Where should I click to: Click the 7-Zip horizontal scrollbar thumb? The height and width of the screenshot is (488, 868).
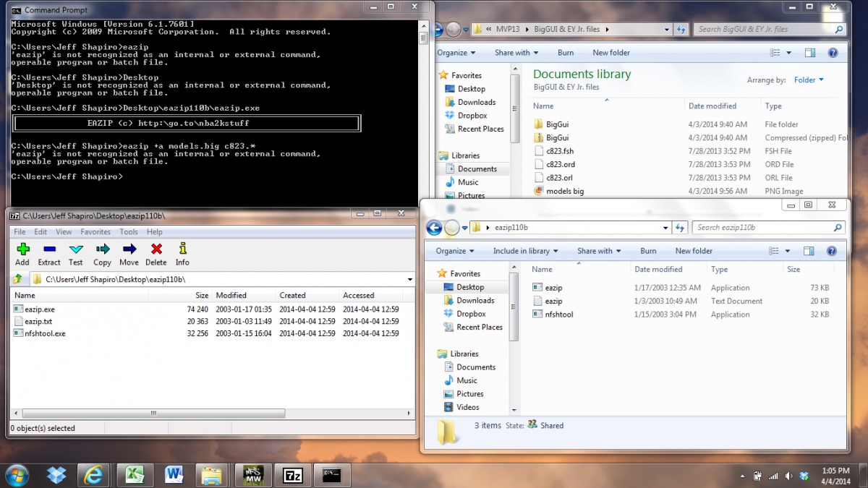point(153,414)
